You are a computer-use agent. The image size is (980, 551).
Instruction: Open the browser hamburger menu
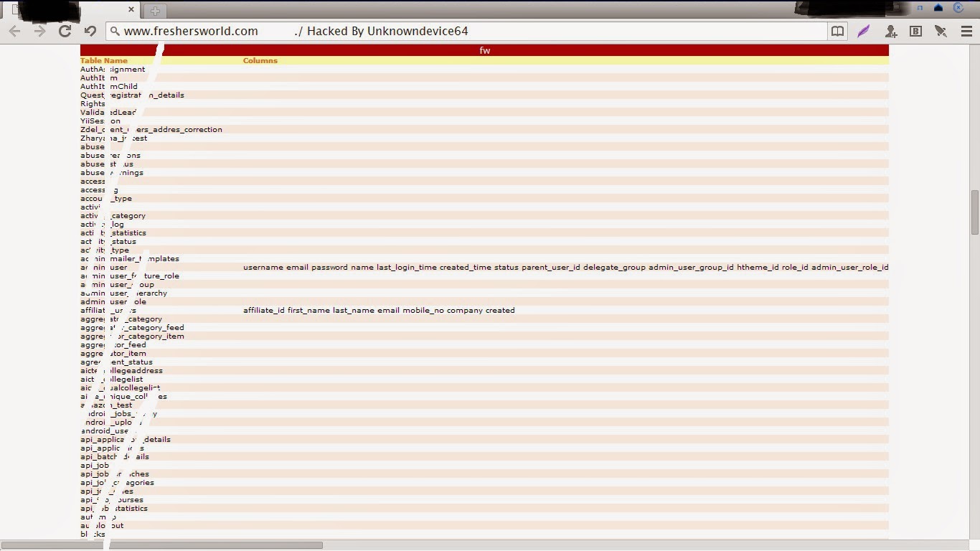click(966, 31)
